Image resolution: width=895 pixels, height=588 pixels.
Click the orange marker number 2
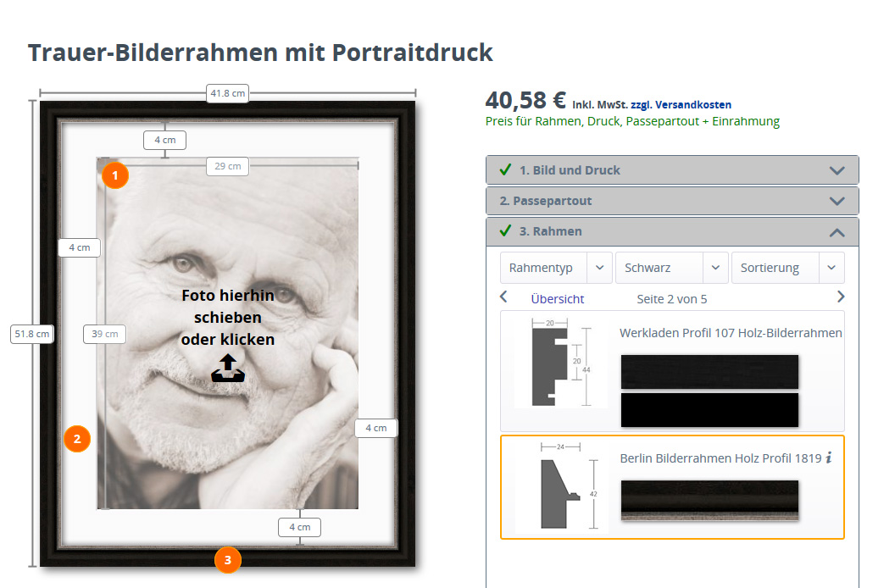point(77,439)
